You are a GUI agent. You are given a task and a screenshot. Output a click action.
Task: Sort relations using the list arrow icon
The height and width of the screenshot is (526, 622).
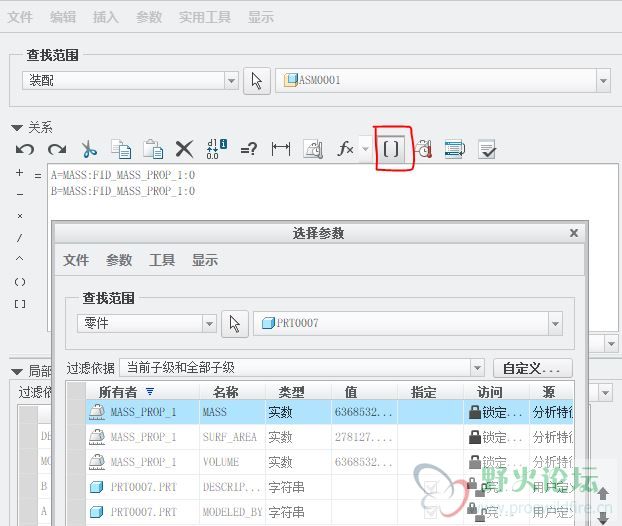click(x=455, y=150)
